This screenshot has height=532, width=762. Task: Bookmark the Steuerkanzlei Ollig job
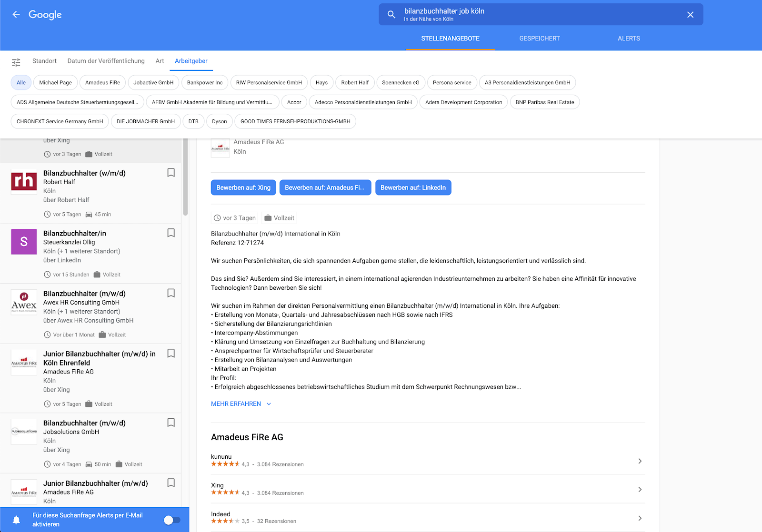click(171, 233)
